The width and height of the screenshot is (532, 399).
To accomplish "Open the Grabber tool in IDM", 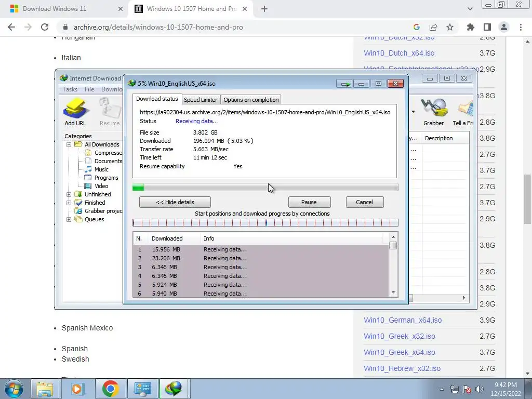I will tap(434, 112).
